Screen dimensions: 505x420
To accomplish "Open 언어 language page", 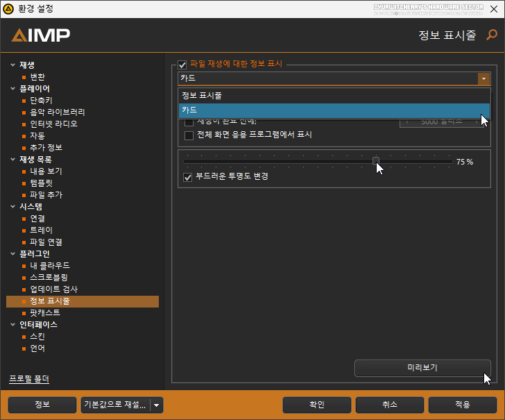I will tap(37, 348).
